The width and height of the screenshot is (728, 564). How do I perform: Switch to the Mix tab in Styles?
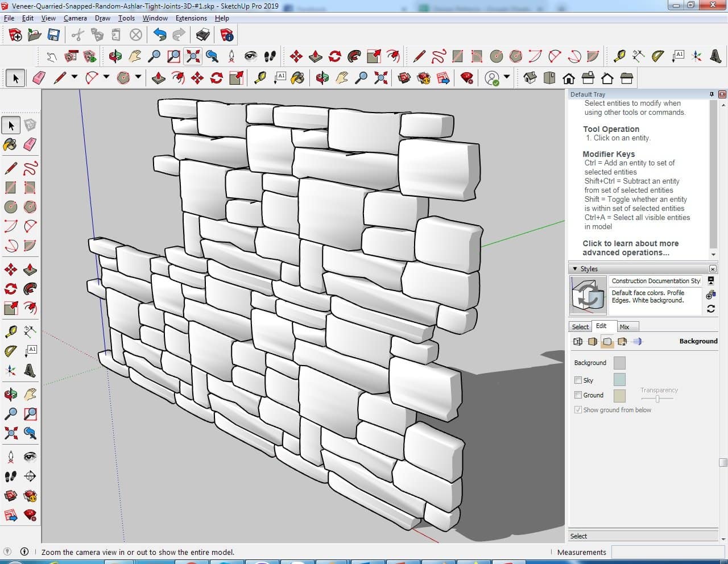click(x=624, y=327)
